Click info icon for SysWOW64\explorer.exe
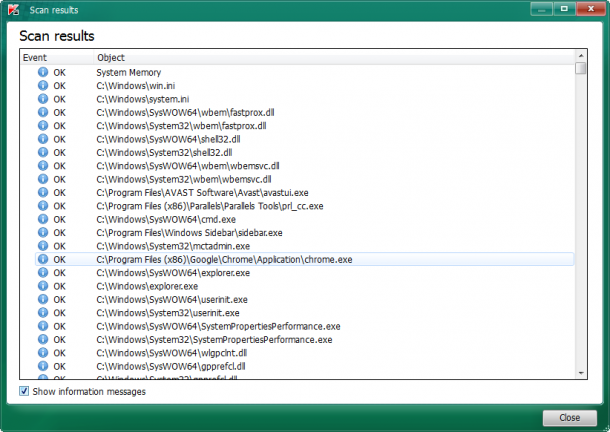Viewport: 610px width, 432px height. coord(43,272)
